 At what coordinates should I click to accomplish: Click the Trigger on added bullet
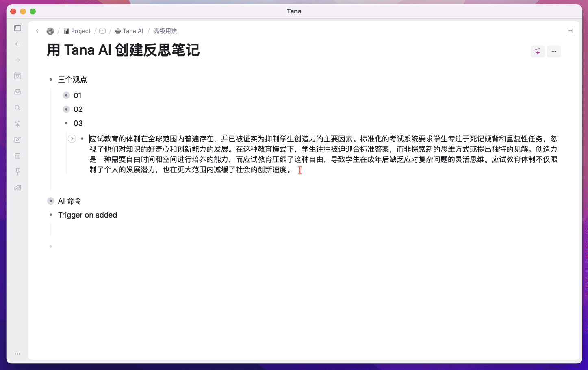[51, 215]
